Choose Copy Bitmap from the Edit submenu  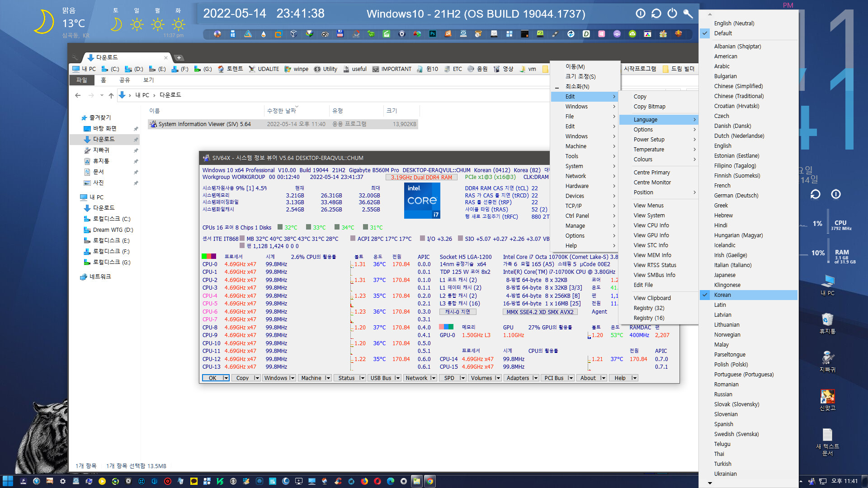(x=659, y=107)
